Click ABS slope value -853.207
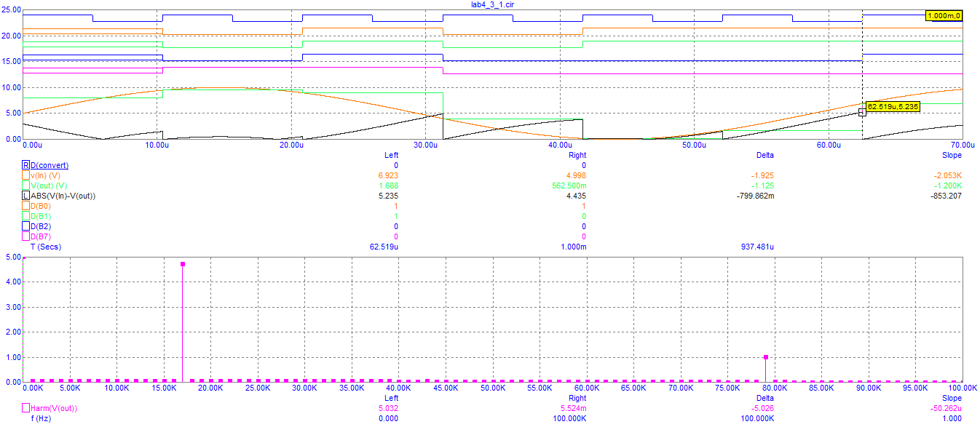This screenshot has width=980, height=427. point(947,196)
